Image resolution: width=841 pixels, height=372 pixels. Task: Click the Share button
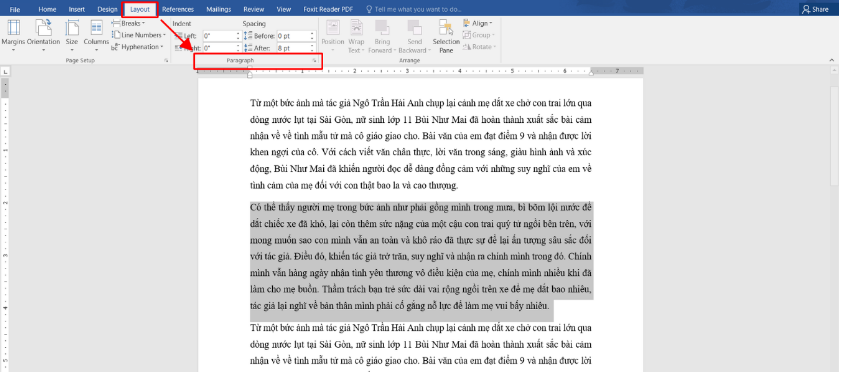815,9
